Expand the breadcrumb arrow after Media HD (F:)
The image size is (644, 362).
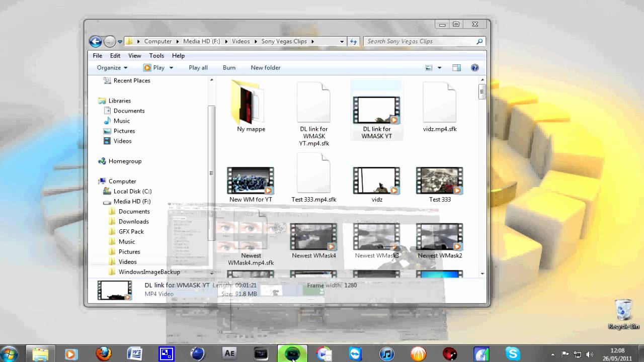(226, 41)
